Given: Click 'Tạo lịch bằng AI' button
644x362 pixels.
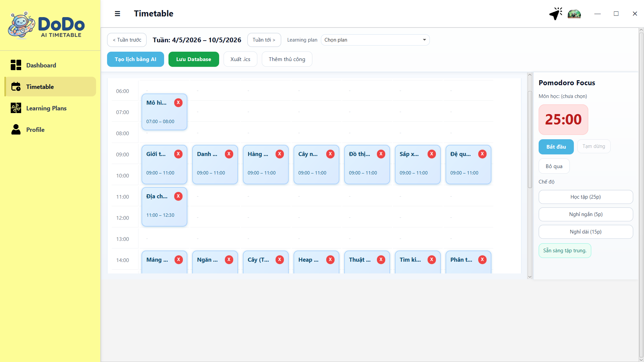Looking at the screenshot, I should [136, 59].
